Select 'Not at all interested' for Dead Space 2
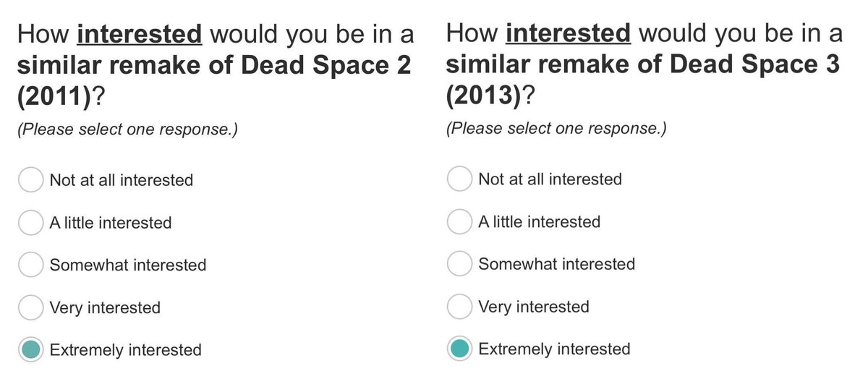 coord(30,179)
